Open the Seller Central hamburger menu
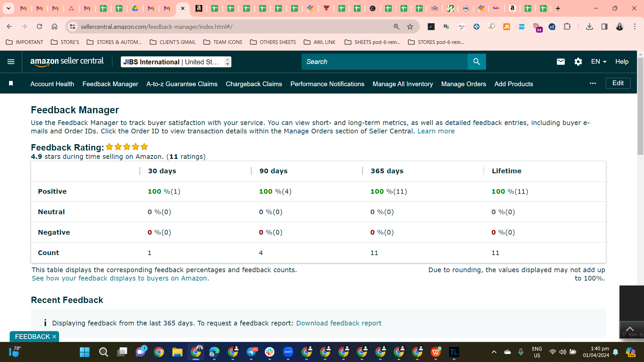This screenshot has width=644, height=362. point(11,62)
